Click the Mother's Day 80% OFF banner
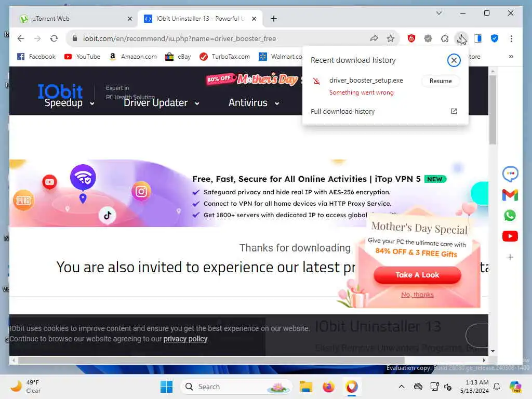The height and width of the screenshot is (399, 532). coord(254,79)
